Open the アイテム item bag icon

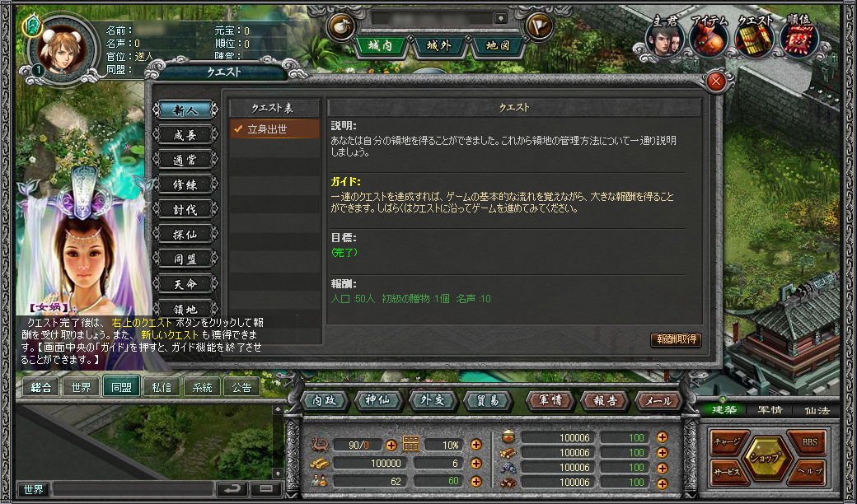pyautogui.click(x=709, y=40)
